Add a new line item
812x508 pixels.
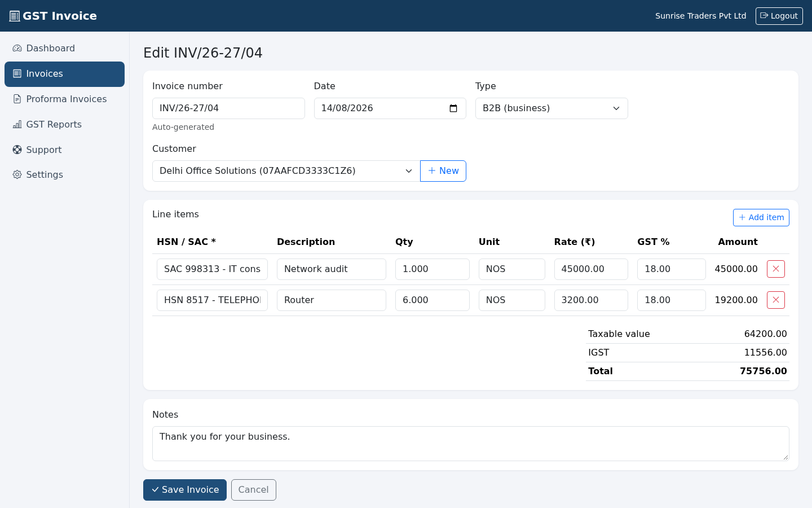click(761, 217)
